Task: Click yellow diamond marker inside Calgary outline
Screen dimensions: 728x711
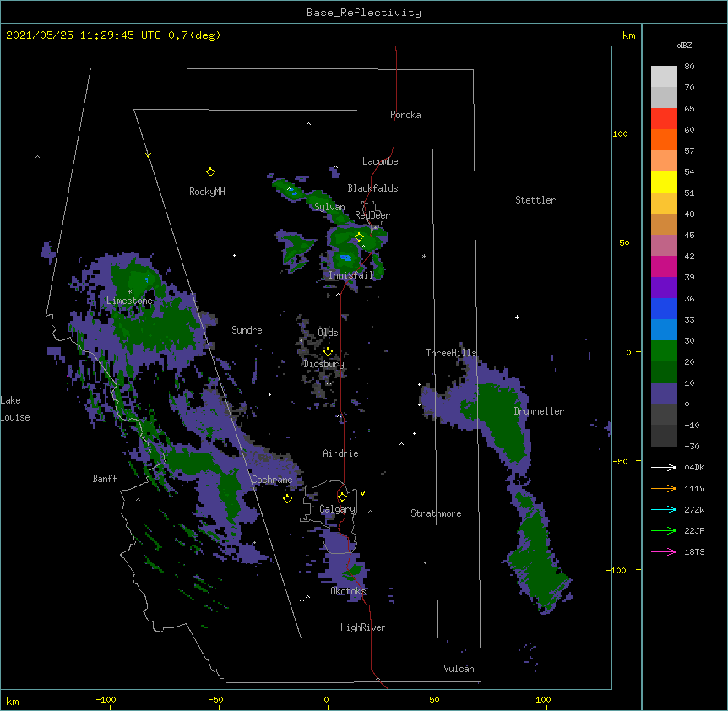Action: [x=342, y=497]
